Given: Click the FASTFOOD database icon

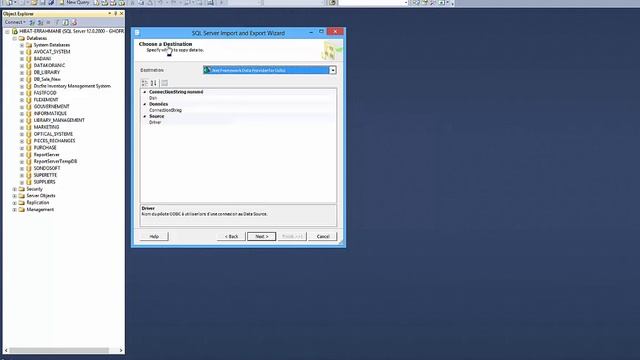Looking at the screenshot, I should point(29,93).
